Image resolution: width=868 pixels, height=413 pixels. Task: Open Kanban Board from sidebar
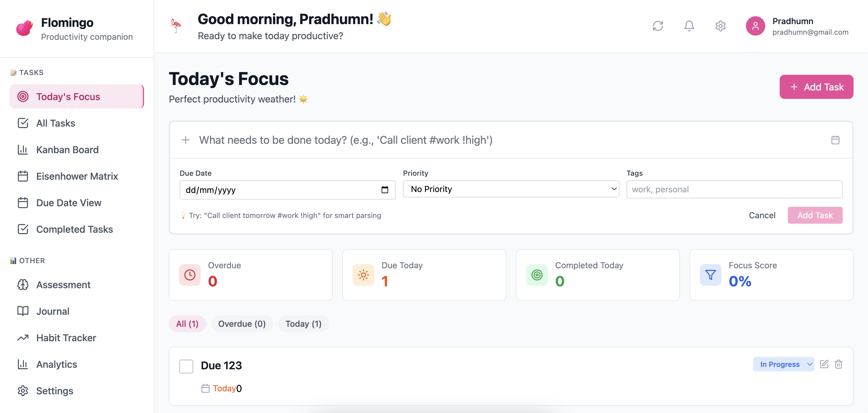click(x=68, y=150)
